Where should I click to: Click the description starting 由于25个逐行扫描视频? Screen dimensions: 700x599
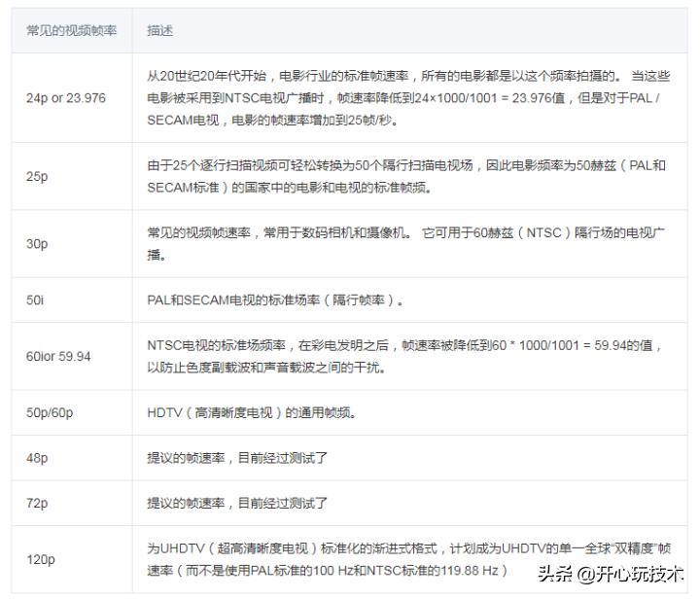(x=406, y=176)
